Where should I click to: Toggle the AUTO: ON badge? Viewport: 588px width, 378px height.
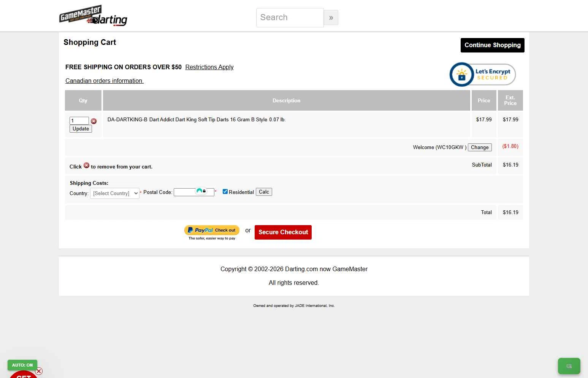tap(22, 365)
